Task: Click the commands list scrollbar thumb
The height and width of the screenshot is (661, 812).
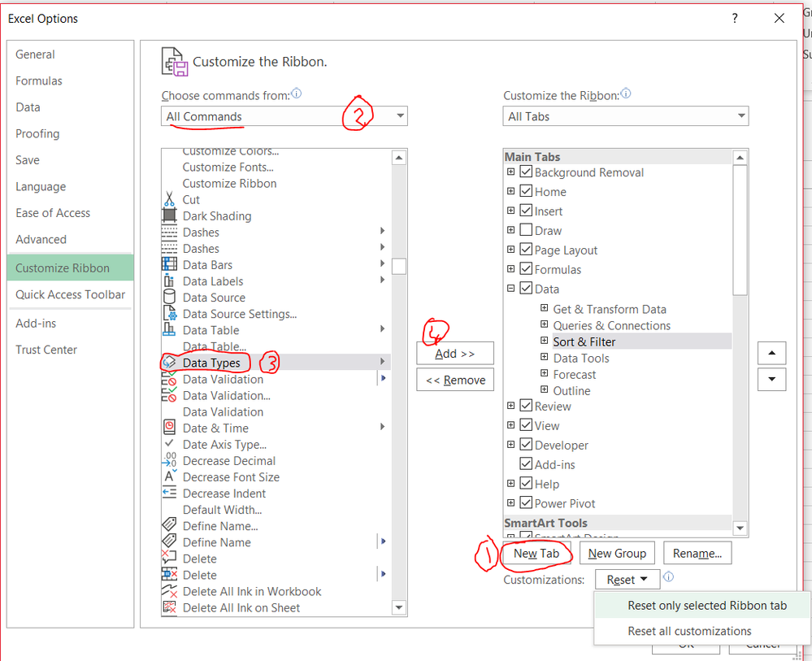Action: coord(399,266)
